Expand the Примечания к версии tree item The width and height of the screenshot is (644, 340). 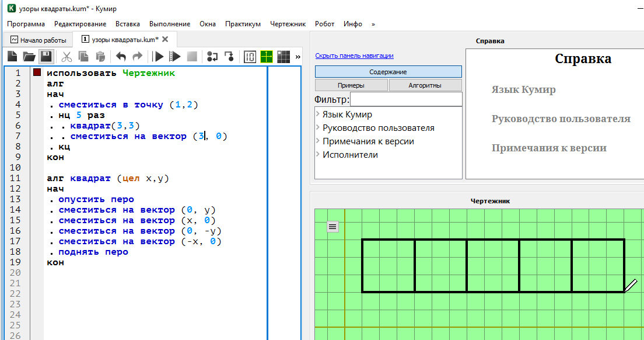click(x=318, y=141)
